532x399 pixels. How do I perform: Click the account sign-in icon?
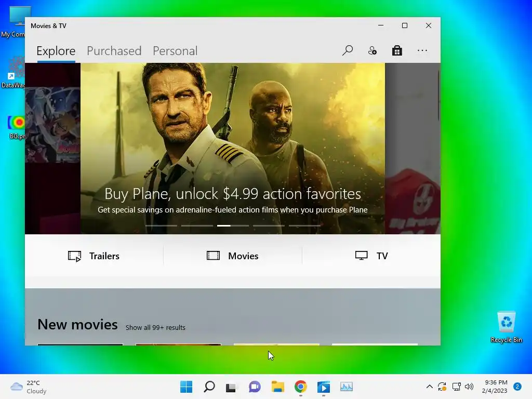372,50
